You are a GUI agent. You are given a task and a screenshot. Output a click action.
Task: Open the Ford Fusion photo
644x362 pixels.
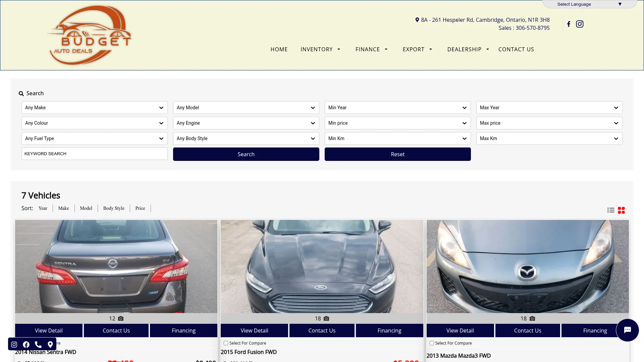pos(322,266)
